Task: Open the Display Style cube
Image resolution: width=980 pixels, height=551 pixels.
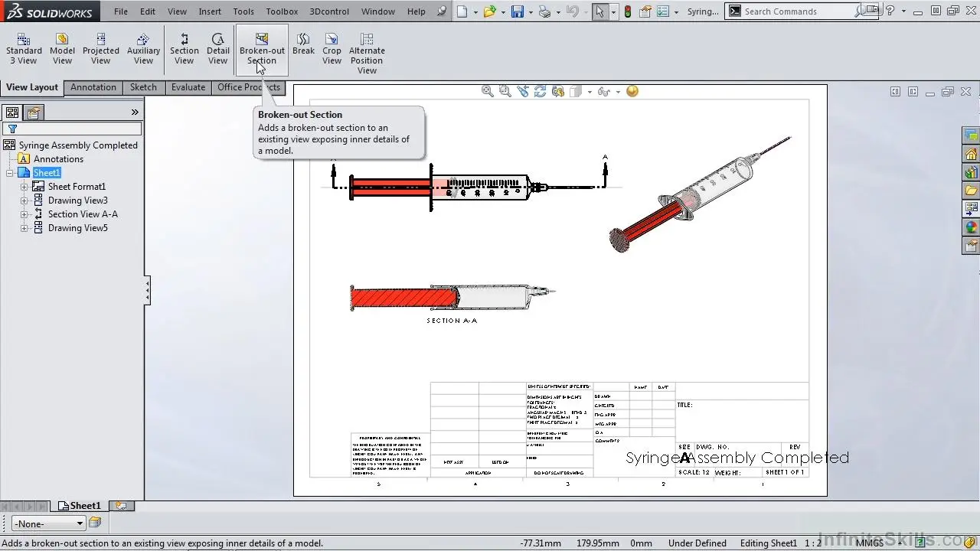Action: click(576, 91)
